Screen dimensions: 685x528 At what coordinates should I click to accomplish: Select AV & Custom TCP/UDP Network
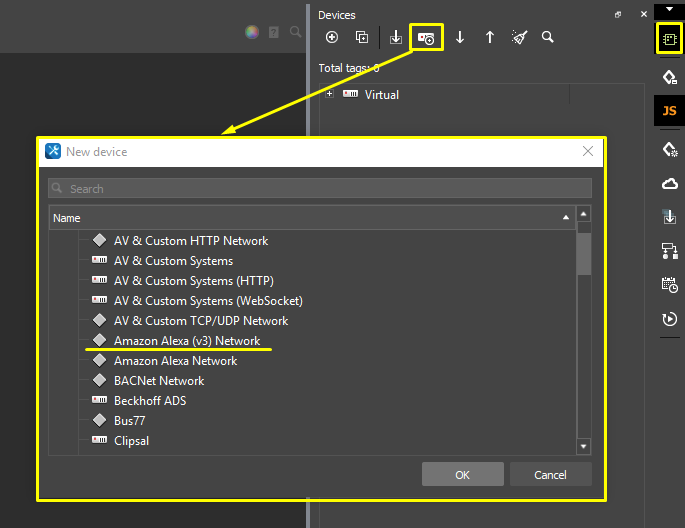pos(201,321)
